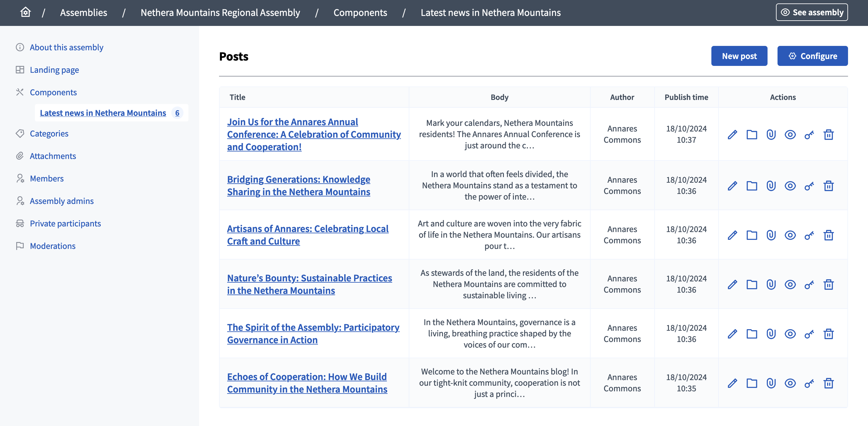Click the Assemblies breadcrumb link

coord(84,12)
